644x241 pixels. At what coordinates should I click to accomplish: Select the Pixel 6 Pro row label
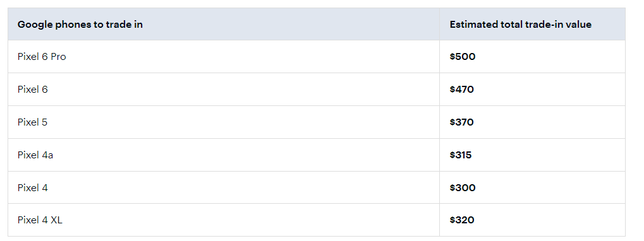coord(42,57)
